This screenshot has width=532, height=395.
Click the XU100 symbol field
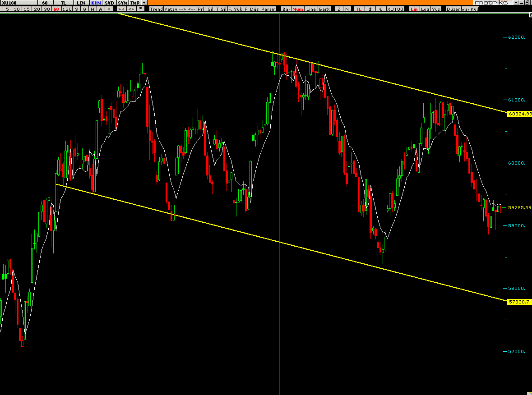pos(18,3)
